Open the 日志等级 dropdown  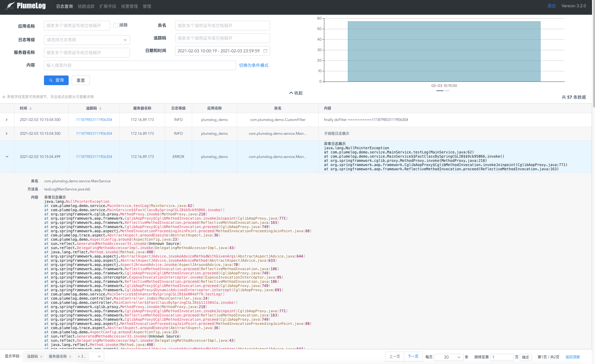(87, 40)
